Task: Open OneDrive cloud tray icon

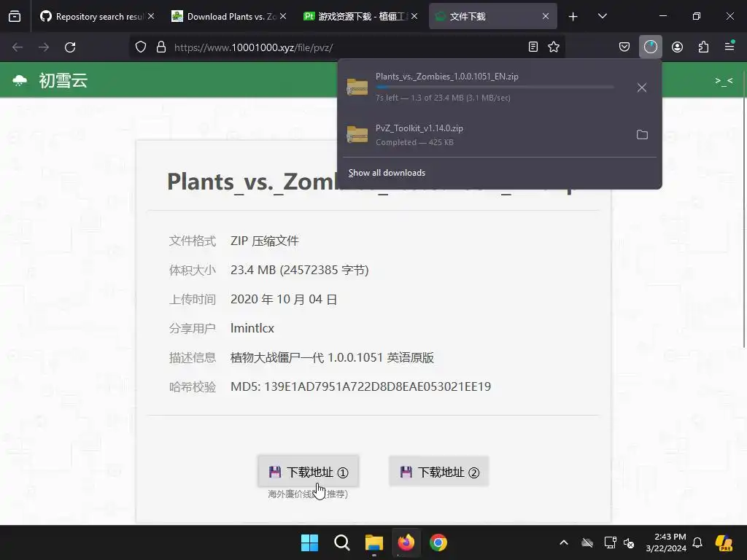Action: pyautogui.click(x=587, y=542)
